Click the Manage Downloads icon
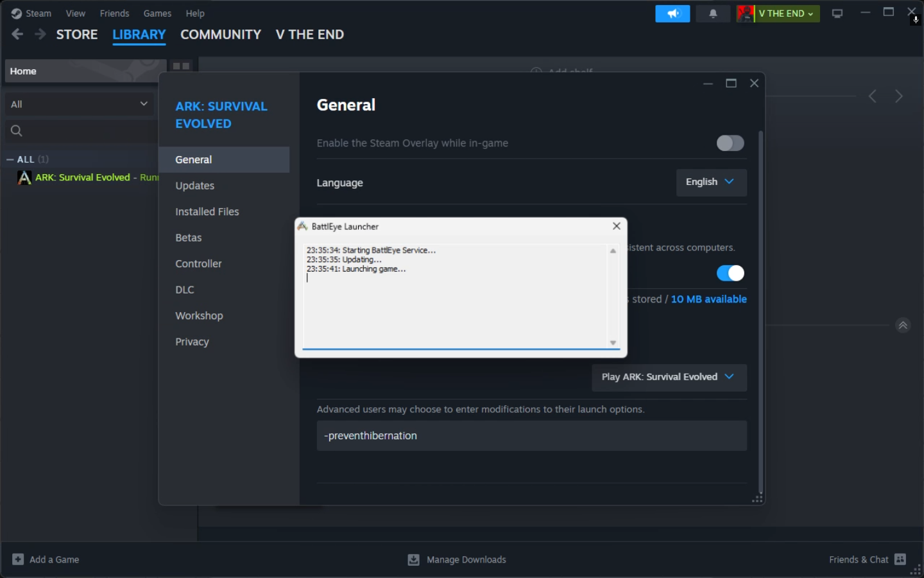This screenshot has height=578, width=924. pyautogui.click(x=414, y=560)
